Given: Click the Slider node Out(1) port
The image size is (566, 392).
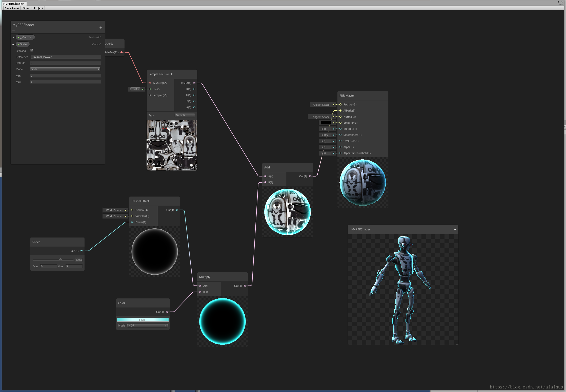Looking at the screenshot, I should pyautogui.click(x=82, y=251).
